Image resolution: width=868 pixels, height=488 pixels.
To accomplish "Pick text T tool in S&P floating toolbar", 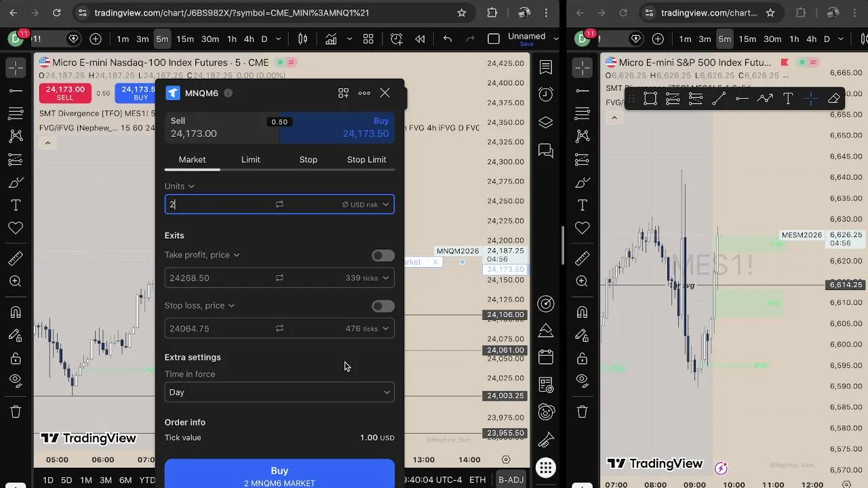I will tap(788, 99).
